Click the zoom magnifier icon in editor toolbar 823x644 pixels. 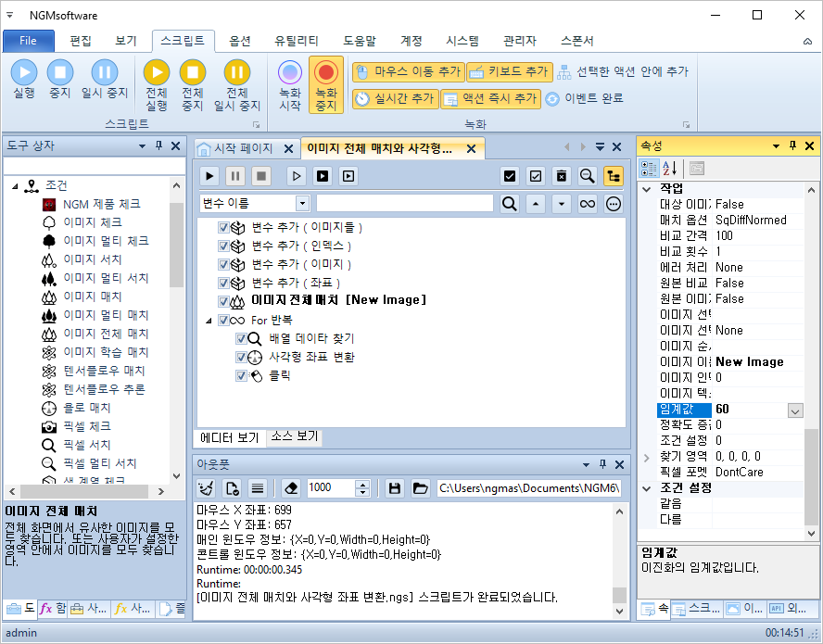point(588,176)
